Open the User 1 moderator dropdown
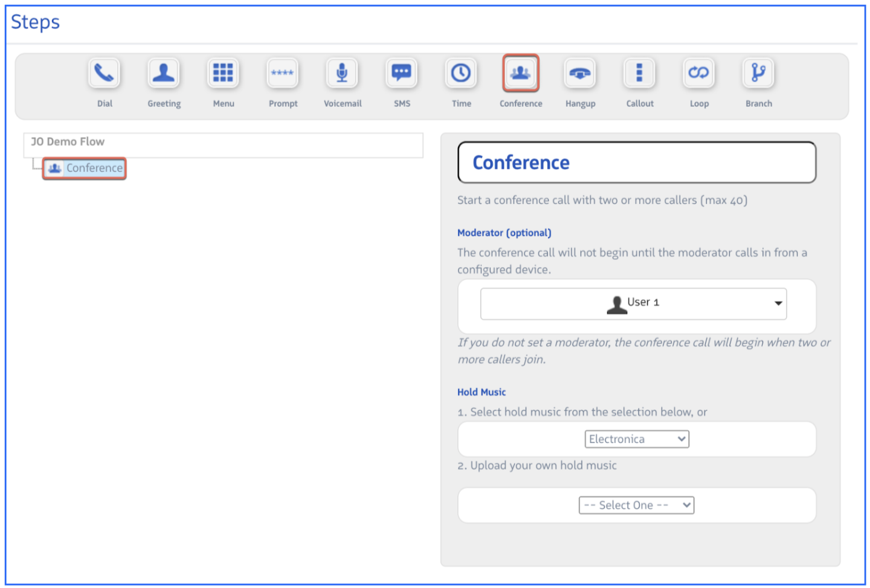 pos(633,304)
